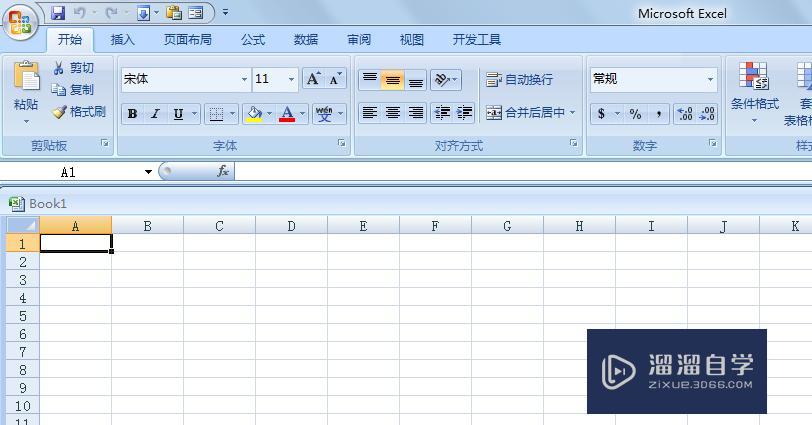Save the workbook from Quick Access toolbar
Image resolution: width=812 pixels, height=425 pixels.
pyautogui.click(x=57, y=13)
